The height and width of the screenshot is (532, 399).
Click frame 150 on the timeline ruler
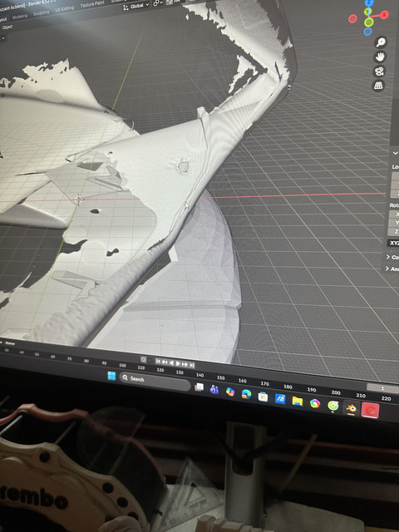coord(220,377)
